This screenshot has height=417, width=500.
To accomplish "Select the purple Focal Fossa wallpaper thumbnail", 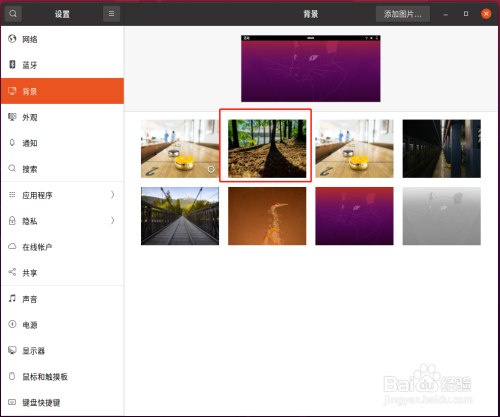I will (x=354, y=216).
